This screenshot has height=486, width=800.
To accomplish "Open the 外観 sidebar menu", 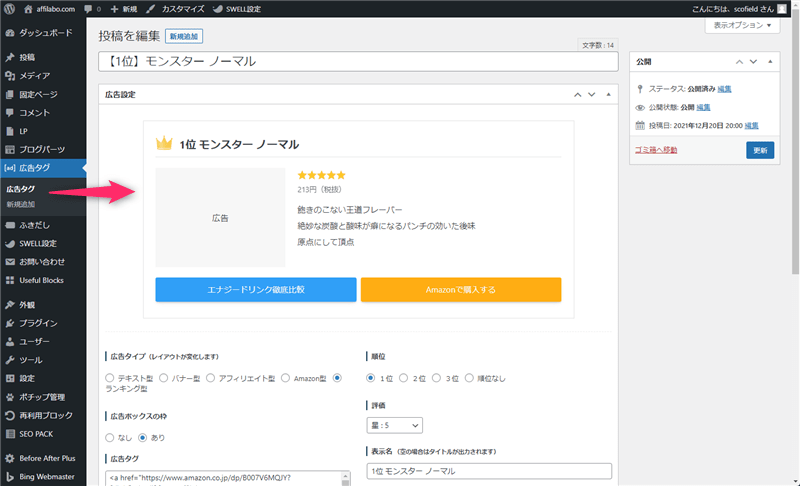I will point(43,304).
